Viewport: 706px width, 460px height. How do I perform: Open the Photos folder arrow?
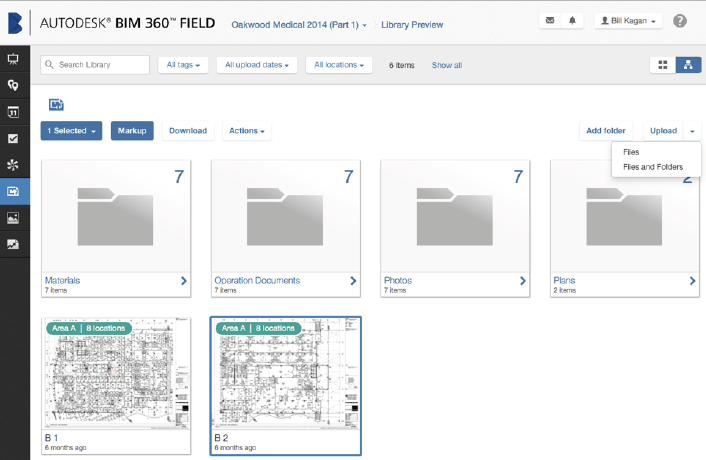tap(523, 281)
